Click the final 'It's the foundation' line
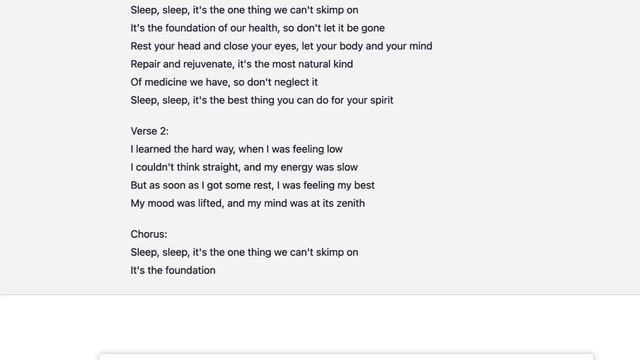This screenshot has height=360, width=640. click(173, 270)
